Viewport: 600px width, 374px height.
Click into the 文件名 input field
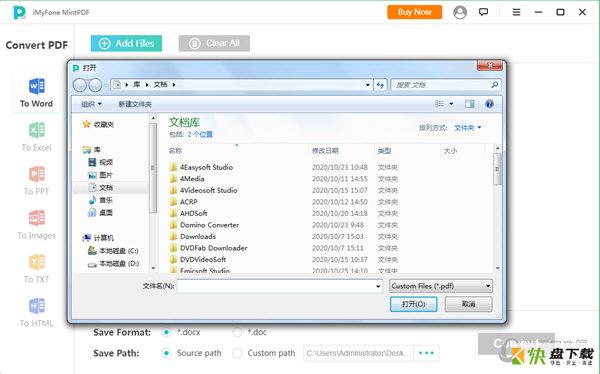tap(280, 286)
